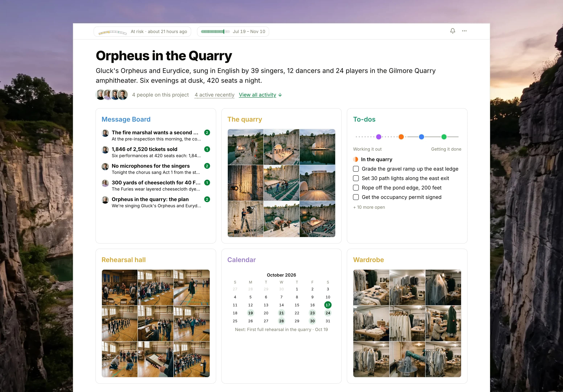
Task: Open the Message Board section
Action: (126, 119)
